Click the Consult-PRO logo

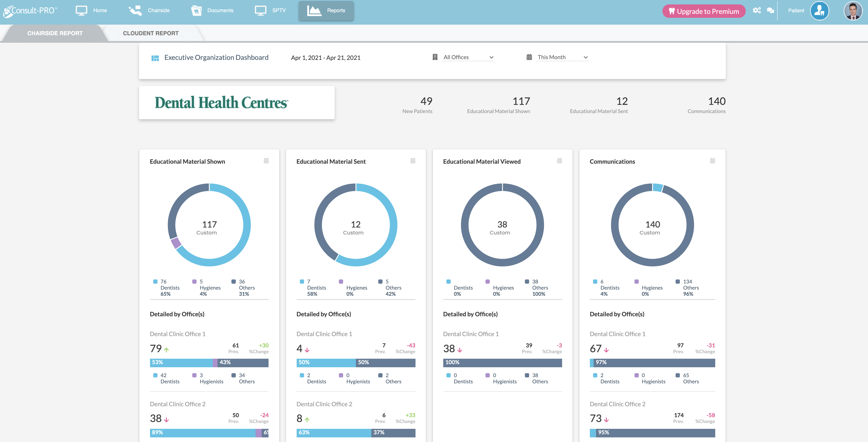tap(30, 11)
